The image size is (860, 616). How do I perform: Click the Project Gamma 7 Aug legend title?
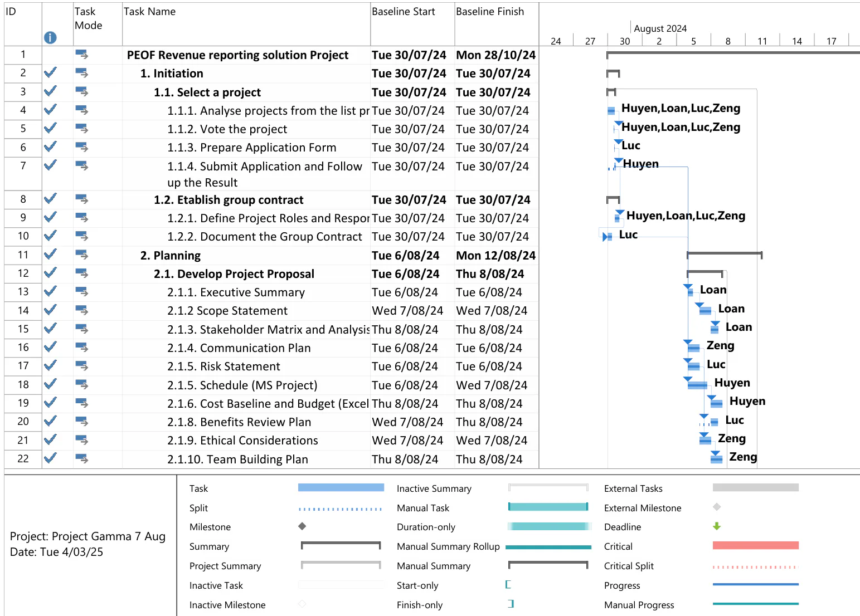point(88,536)
